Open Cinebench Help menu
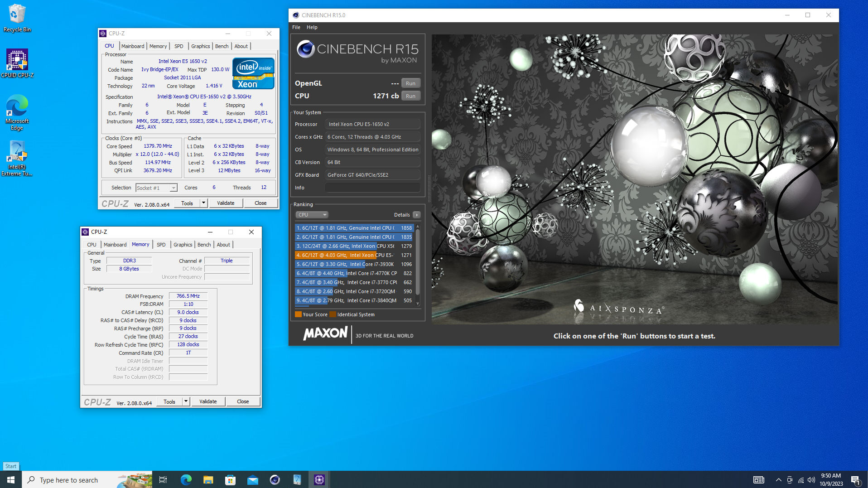The image size is (868, 488). pyautogui.click(x=312, y=27)
